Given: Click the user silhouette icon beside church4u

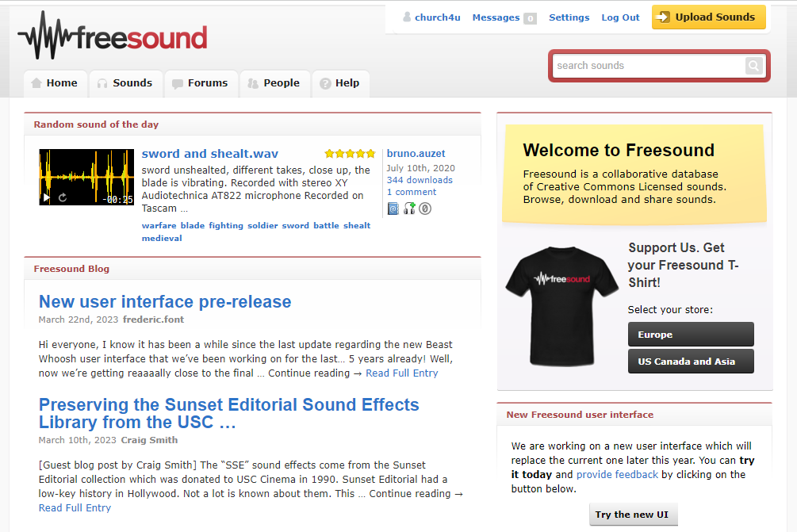Looking at the screenshot, I should tap(407, 17).
